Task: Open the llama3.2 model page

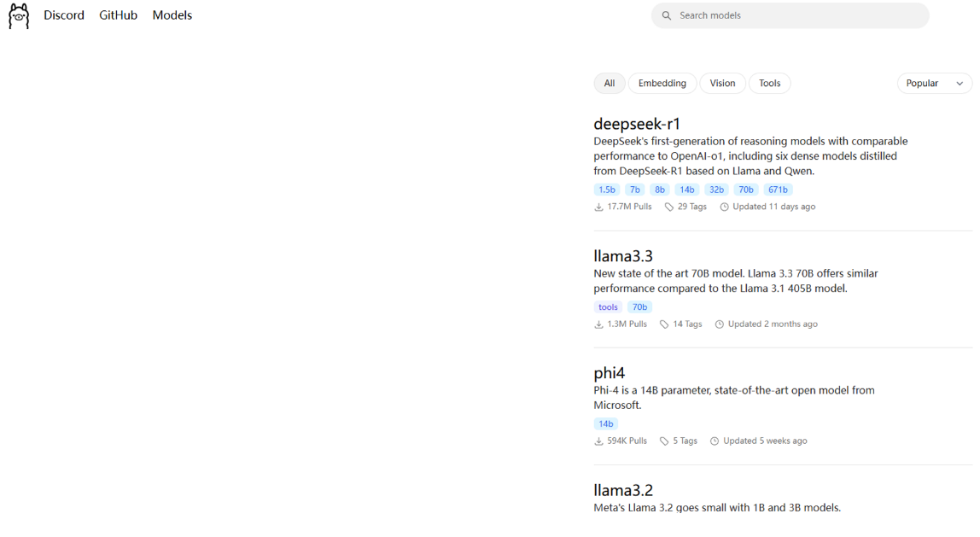Action: coord(623,490)
